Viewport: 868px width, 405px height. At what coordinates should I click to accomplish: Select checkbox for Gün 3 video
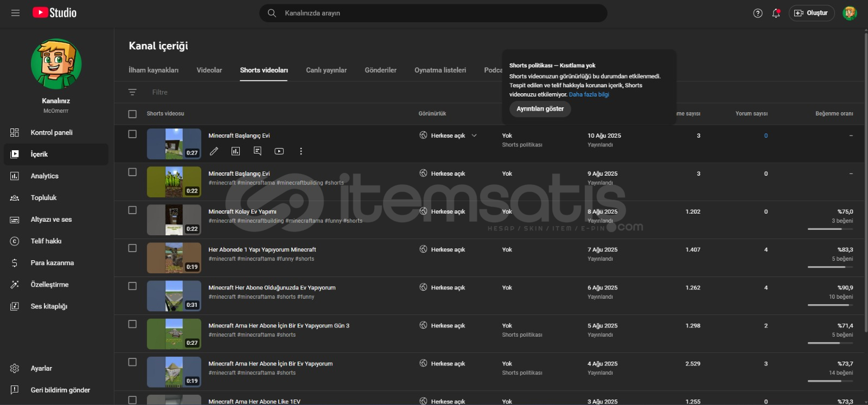132,324
